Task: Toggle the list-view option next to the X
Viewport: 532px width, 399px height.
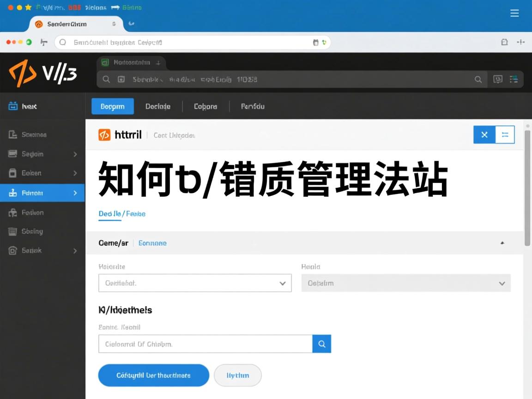Action: click(x=505, y=134)
